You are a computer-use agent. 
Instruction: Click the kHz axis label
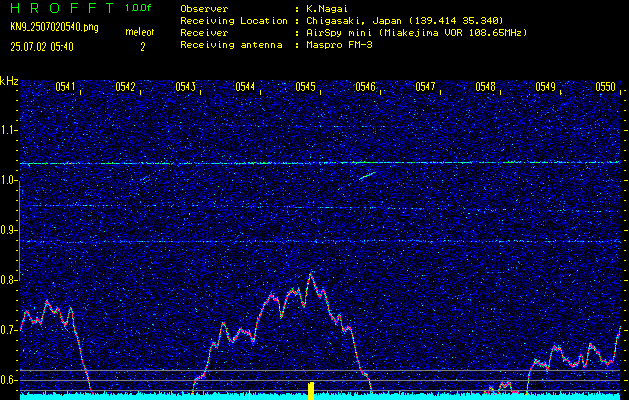[x=9, y=81]
